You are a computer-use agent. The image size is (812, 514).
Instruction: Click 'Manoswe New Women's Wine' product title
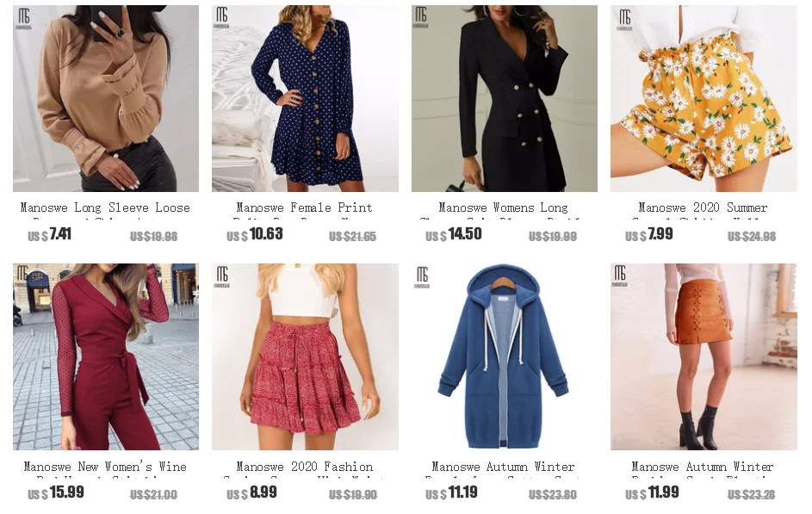point(105,467)
